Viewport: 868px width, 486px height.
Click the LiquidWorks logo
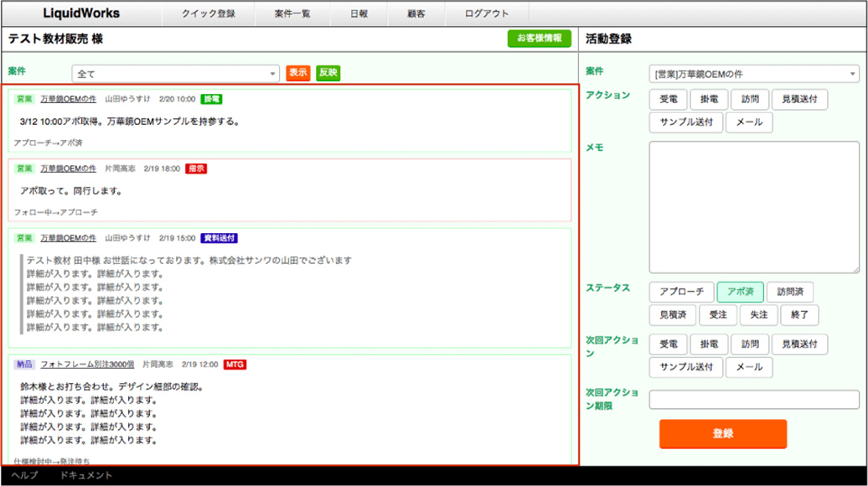80,13
